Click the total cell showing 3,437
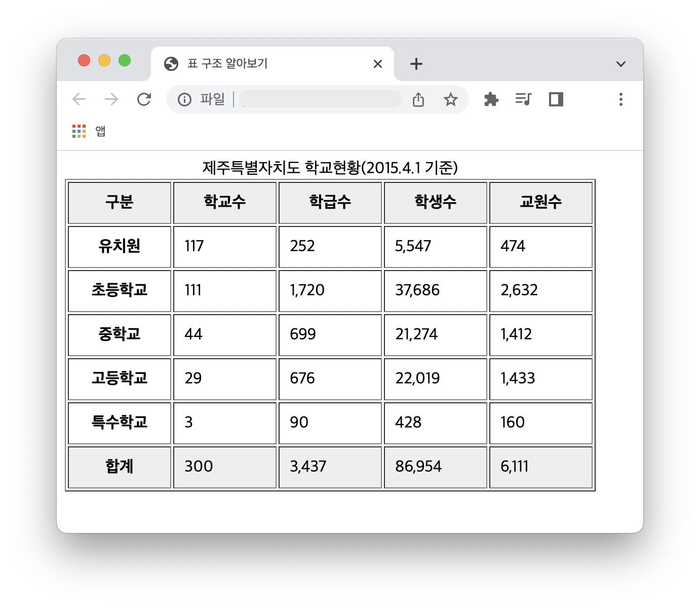Viewport: 700px width, 608px height. tap(330, 467)
